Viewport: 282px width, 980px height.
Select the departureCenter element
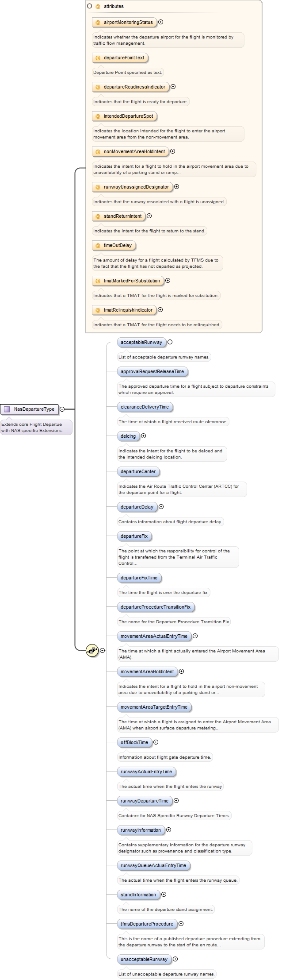click(x=138, y=471)
